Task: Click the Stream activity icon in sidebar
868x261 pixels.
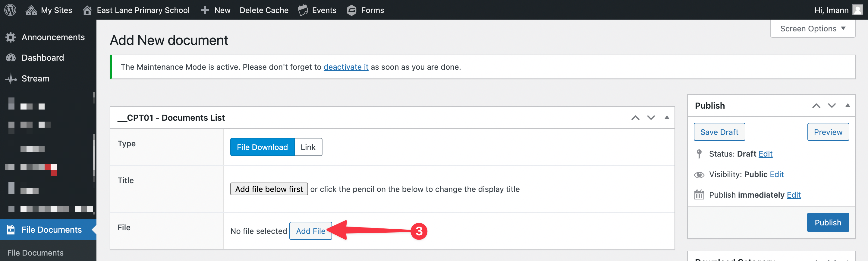Action: 11,78
